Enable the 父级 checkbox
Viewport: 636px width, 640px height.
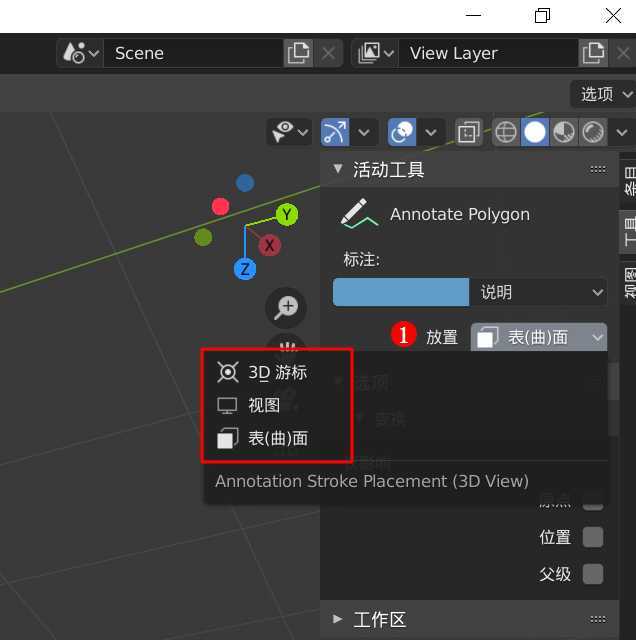tap(593, 574)
